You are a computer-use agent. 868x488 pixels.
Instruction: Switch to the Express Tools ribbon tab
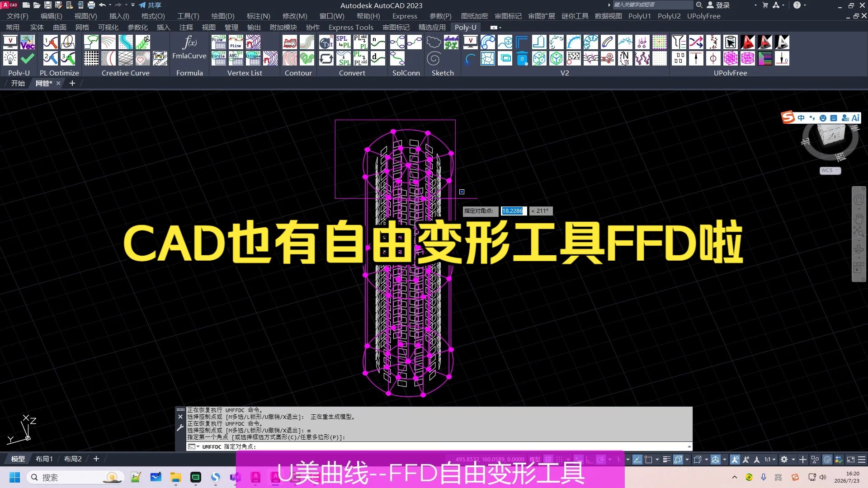coord(351,27)
